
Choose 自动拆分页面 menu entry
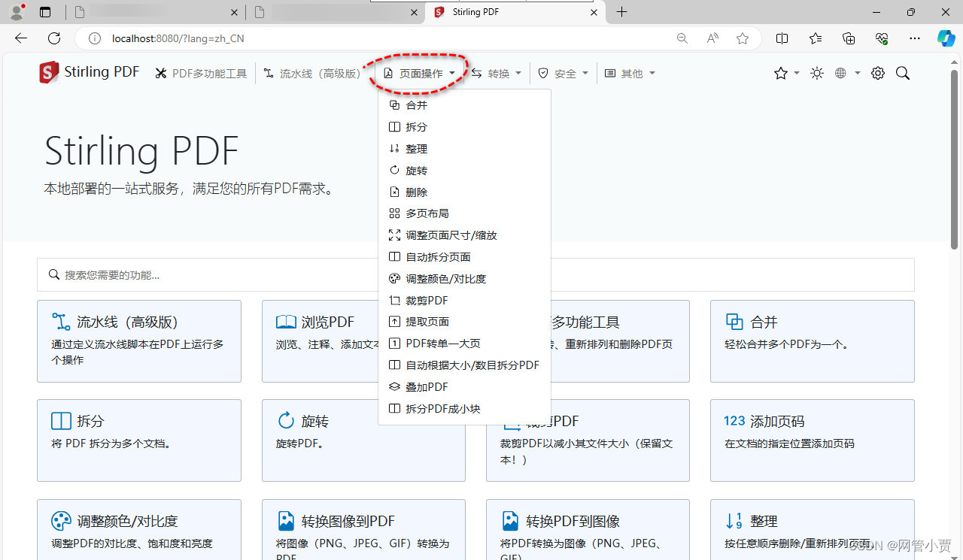[x=464, y=257]
